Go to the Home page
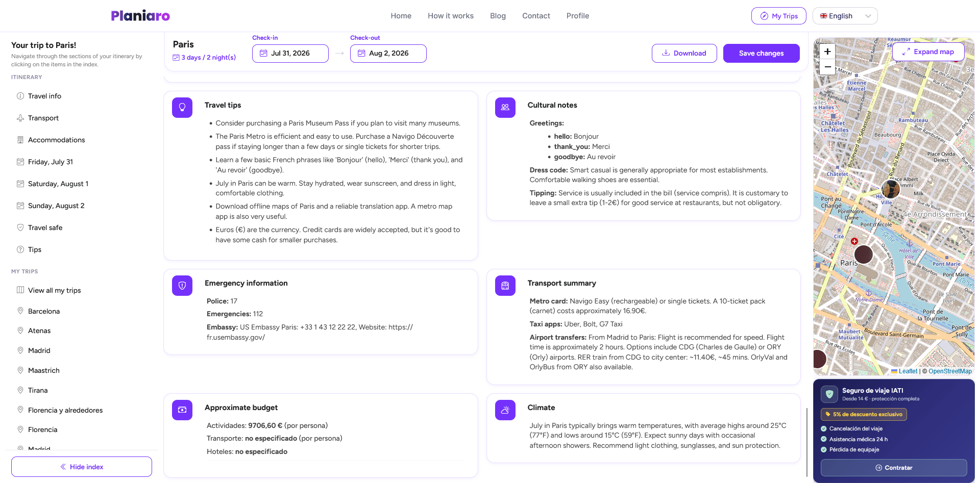The width and height of the screenshot is (980, 483). (401, 16)
